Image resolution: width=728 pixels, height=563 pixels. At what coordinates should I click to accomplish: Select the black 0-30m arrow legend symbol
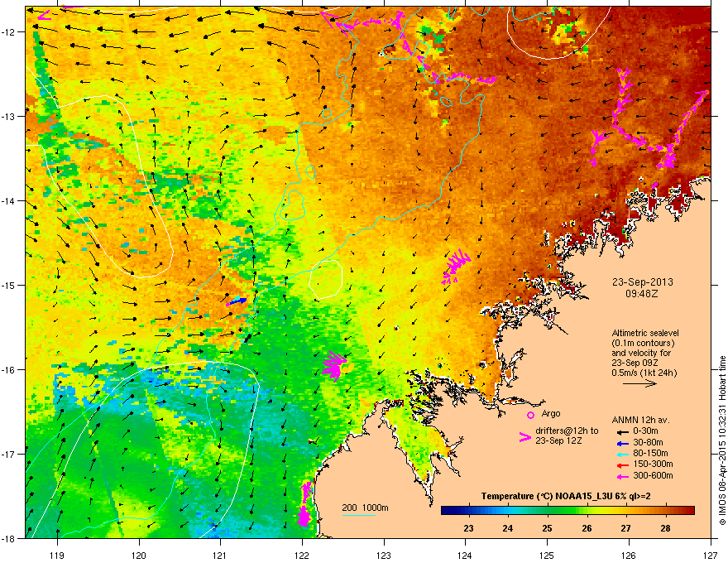pos(623,431)
